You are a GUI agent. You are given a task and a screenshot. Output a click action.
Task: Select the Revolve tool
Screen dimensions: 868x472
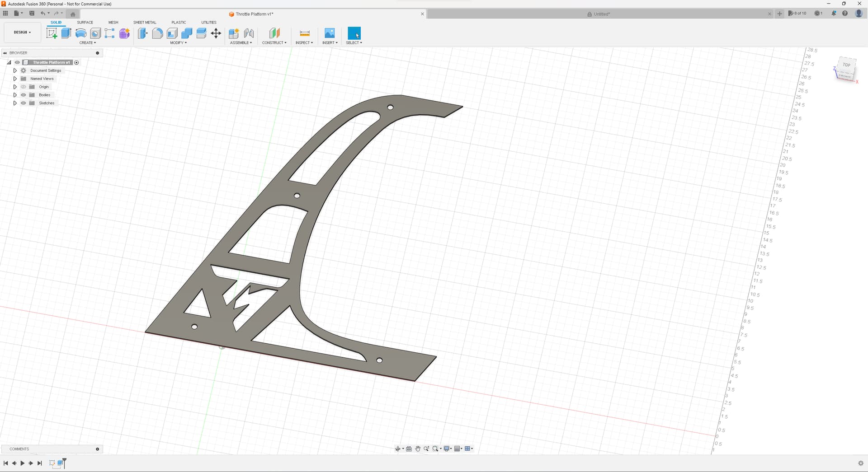click(x=81, y=33)
